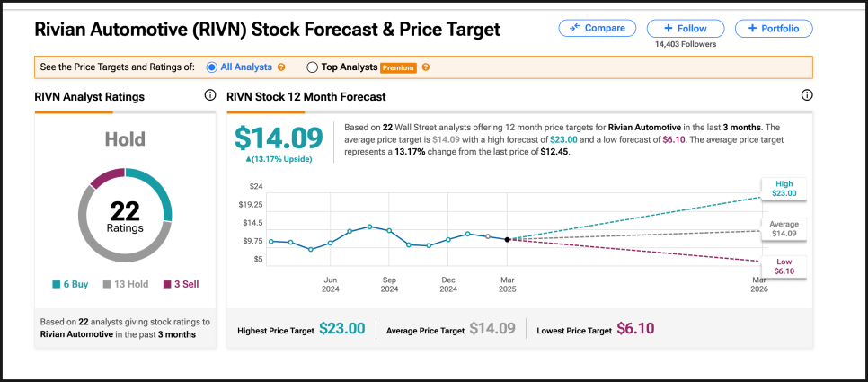
Task: Click the Highest Price Target $23.00 value
Action: coord(342,329)
